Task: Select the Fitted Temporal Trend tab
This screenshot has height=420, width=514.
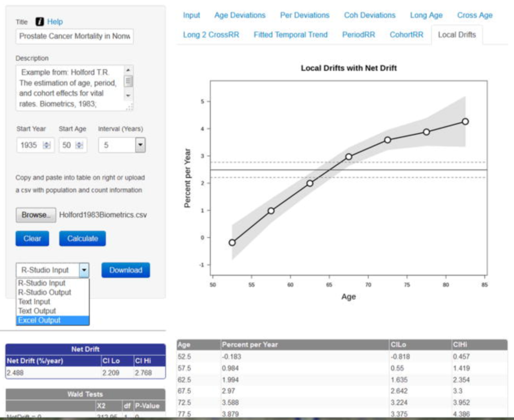Action: (x=290, y=34)
